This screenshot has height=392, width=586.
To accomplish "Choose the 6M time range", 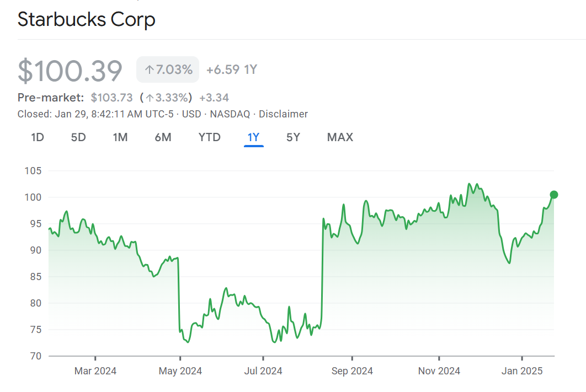I will pyautogui.click(x=163, y=137).
